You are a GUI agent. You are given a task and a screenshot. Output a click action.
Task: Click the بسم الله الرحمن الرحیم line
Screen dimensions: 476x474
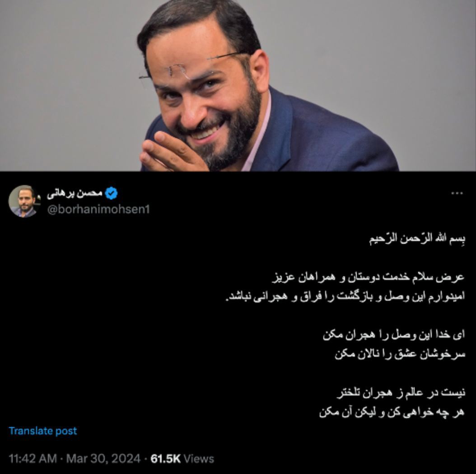click(417, 239)
